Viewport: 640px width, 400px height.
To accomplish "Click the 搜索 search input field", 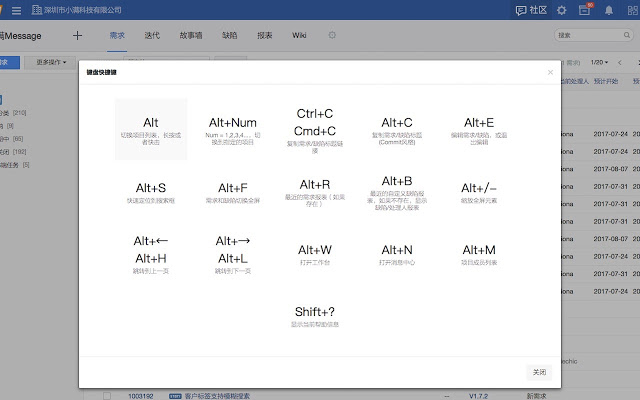I will [590, 35].
